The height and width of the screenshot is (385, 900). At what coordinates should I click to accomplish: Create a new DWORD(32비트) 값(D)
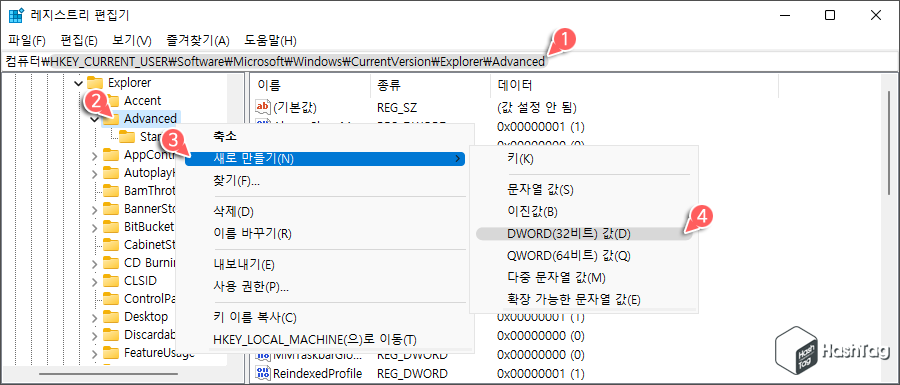pos(584,234)
